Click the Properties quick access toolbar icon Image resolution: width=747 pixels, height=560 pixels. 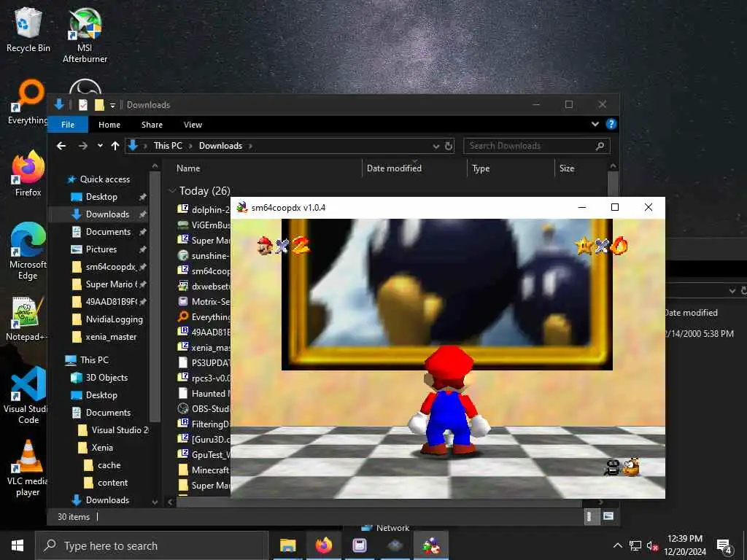tap(83, 105)
